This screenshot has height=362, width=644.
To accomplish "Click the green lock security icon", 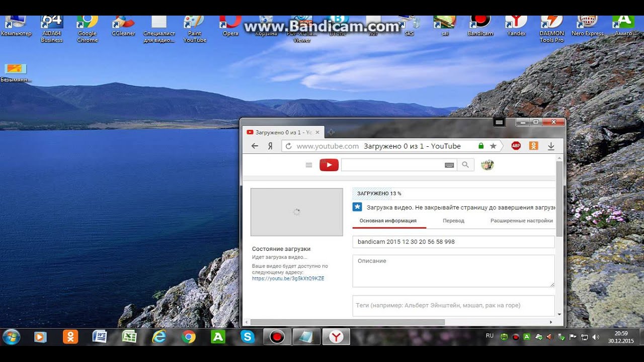I will coord(481,146).
